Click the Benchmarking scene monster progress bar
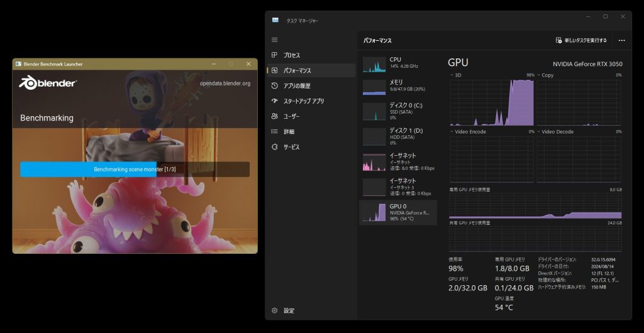 click(x=135, y=170)
